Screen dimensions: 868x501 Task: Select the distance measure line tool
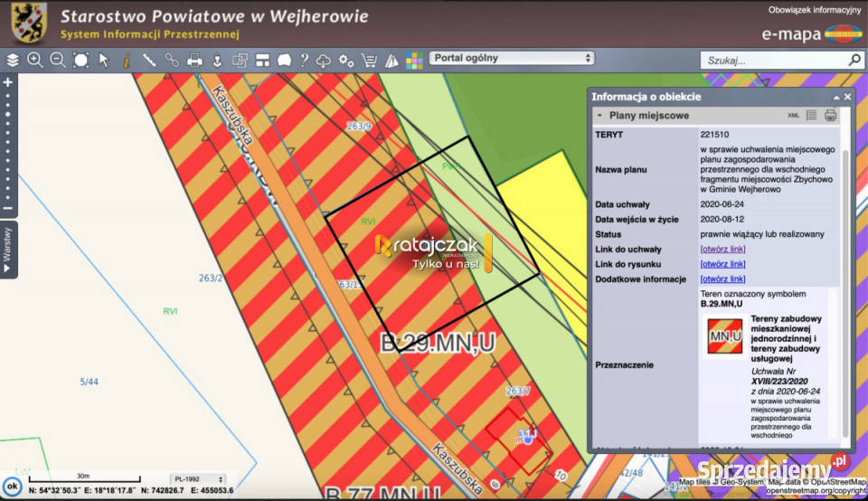(x=149, y=60)
